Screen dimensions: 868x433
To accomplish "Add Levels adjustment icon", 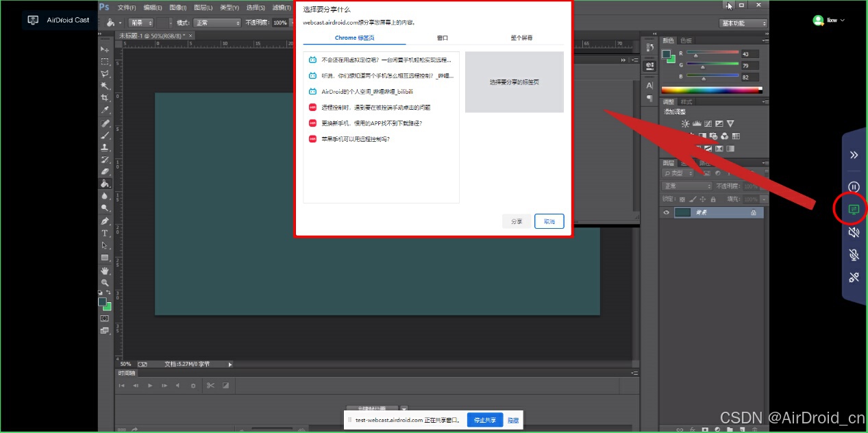I will [697, 124].
